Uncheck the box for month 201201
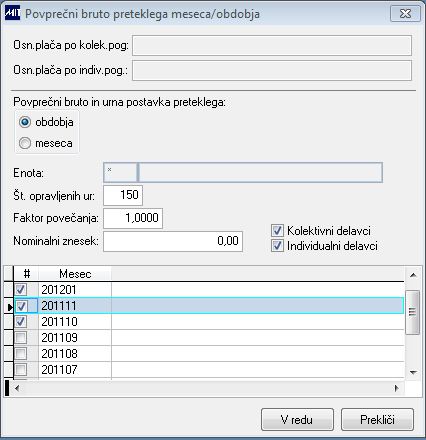Image resolution: width=426 pixels, height=440 pixels. 21,289
